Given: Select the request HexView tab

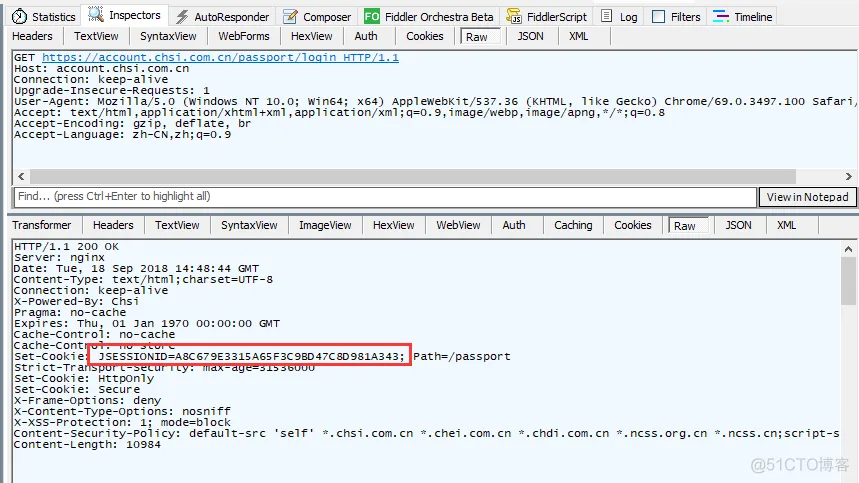Looking at the screenshot, I should (311, 36).
